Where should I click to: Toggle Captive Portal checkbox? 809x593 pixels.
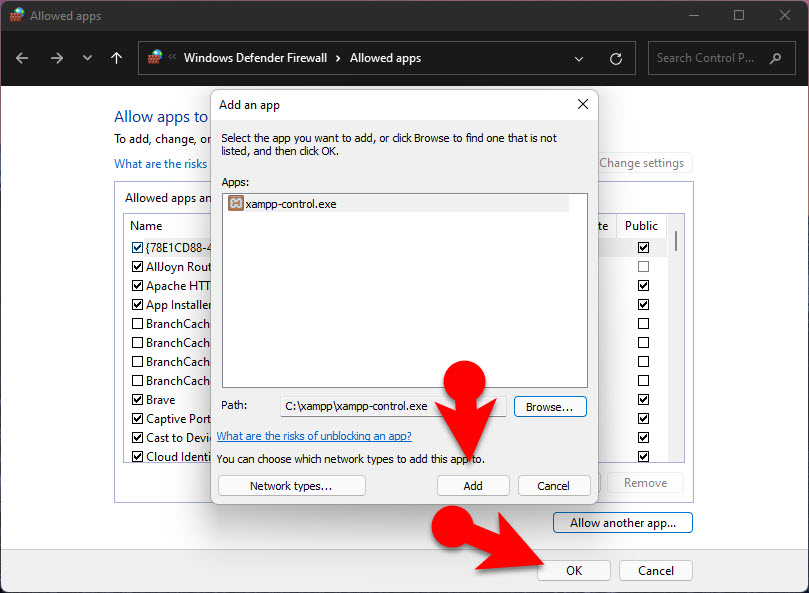pyautogui.click(x=137, y=419)
